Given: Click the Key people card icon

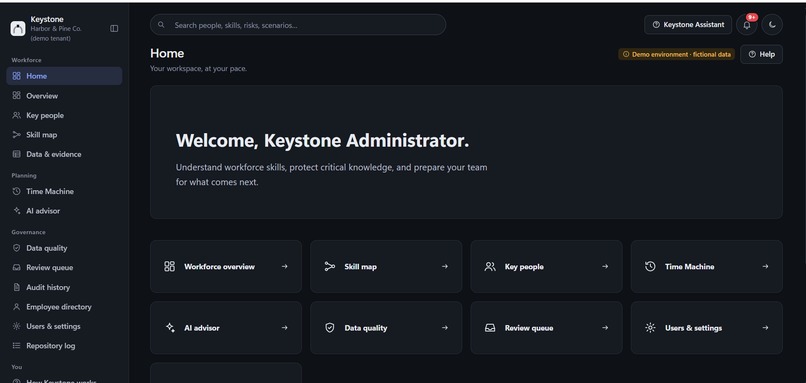Looking at the screenshot, I should point(490,266).
